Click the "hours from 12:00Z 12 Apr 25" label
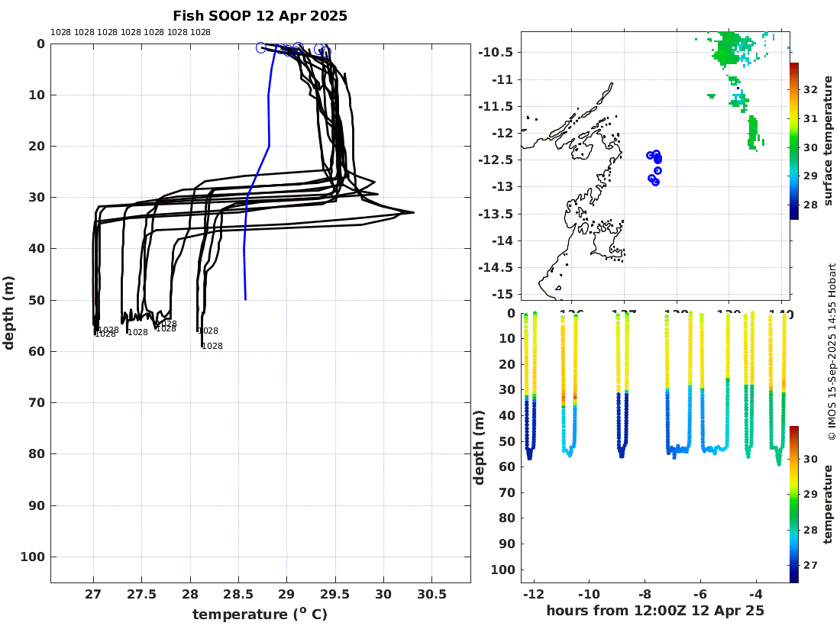Screen dimensions: 840x626 click(654, 611)
